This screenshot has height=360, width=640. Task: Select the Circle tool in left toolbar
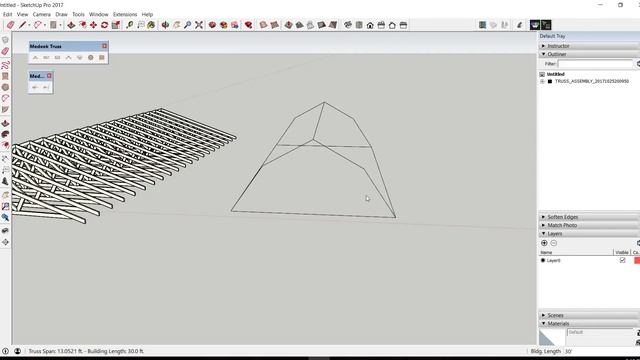pos(5,87)
